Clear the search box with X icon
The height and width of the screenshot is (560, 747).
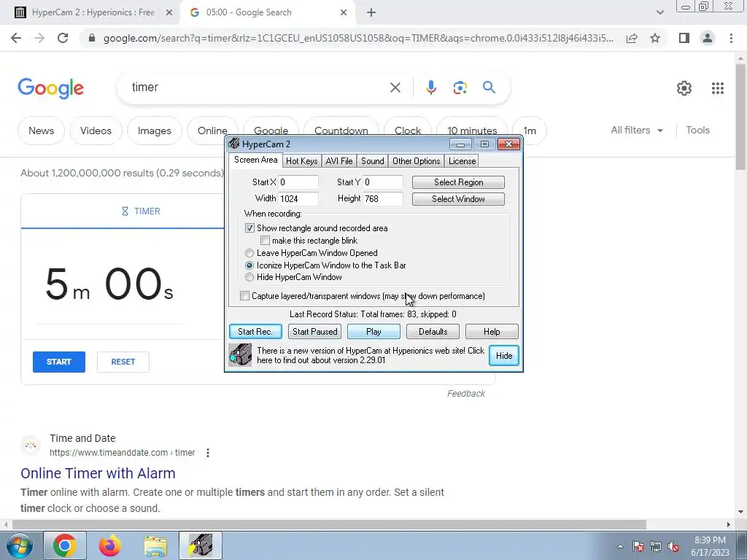pos(395,87)
